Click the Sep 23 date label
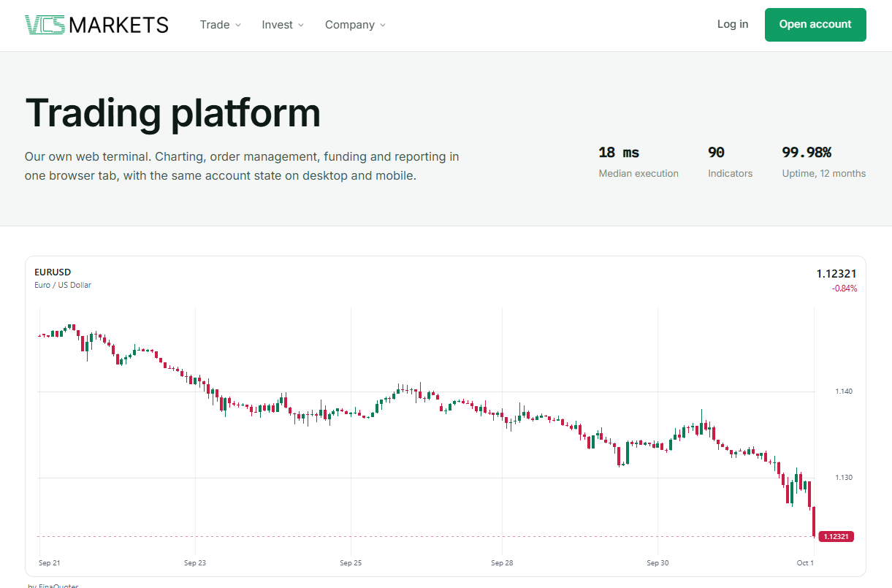The image size is (892, 588). (x=195, y=563)
